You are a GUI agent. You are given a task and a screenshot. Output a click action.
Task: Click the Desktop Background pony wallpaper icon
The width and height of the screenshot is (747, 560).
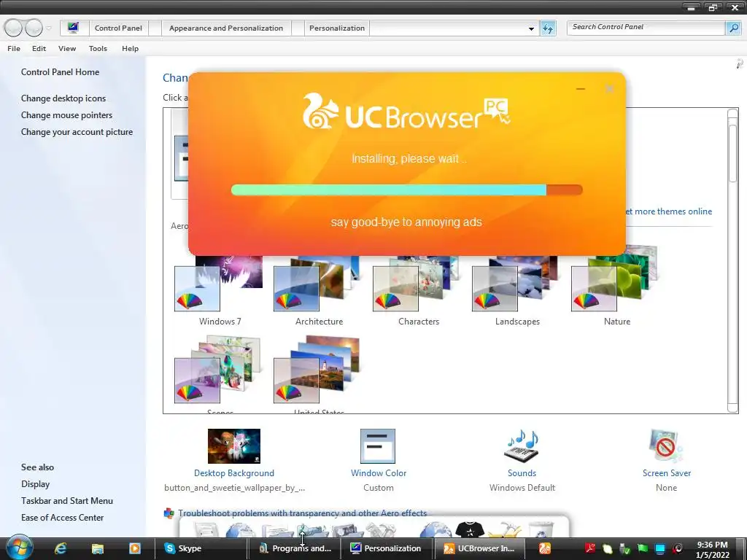tap(234, 446)
